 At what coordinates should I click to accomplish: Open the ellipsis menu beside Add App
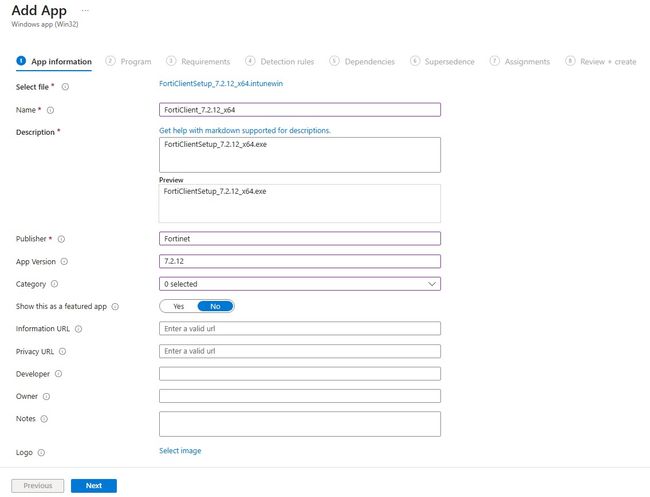click(x=84, y=10)
